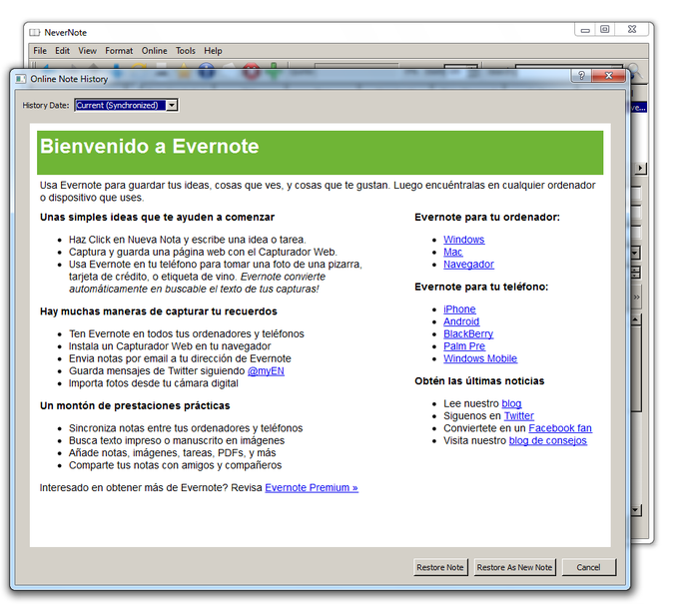Click heading 'Unas simples ideas que te ayuden a comenzar'
The image size is (679, 616).
pyautogui.click(x=157, y=218)
